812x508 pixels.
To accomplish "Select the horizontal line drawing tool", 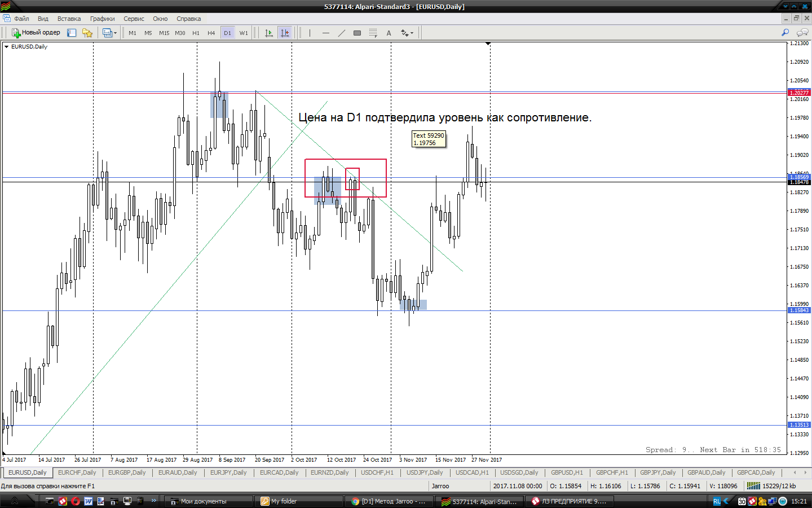I will click(x=325, y=33).
